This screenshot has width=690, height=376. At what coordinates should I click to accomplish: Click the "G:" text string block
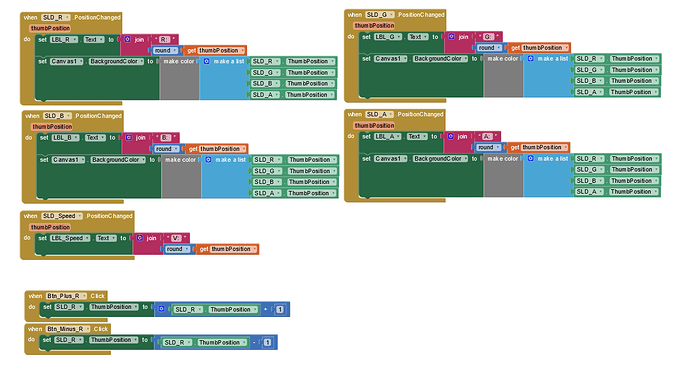(489, 37)
